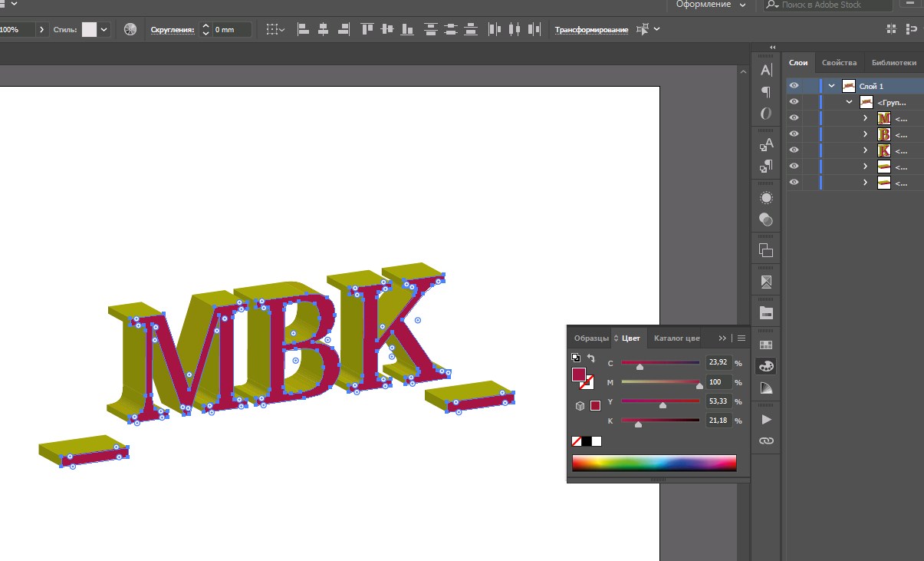Open the Transparency panel icon
Image resolution: width=924 pixels, height=561 pixels.
[766, 219]
